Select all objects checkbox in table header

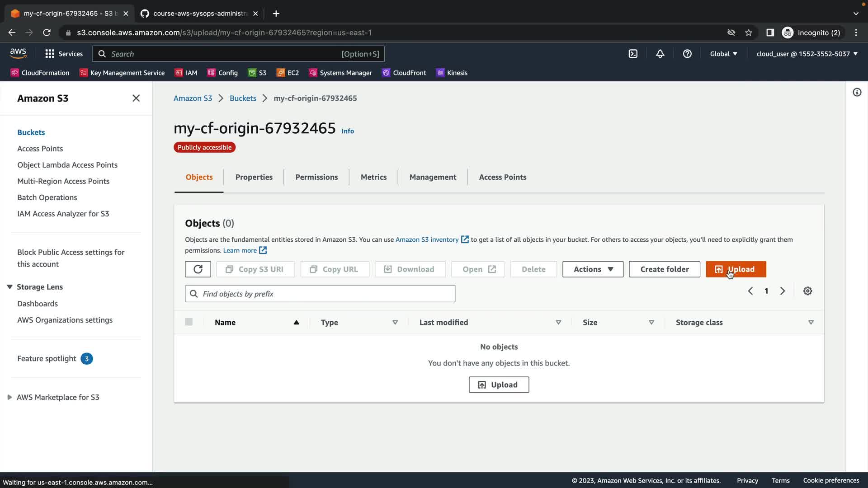point(189,322)
